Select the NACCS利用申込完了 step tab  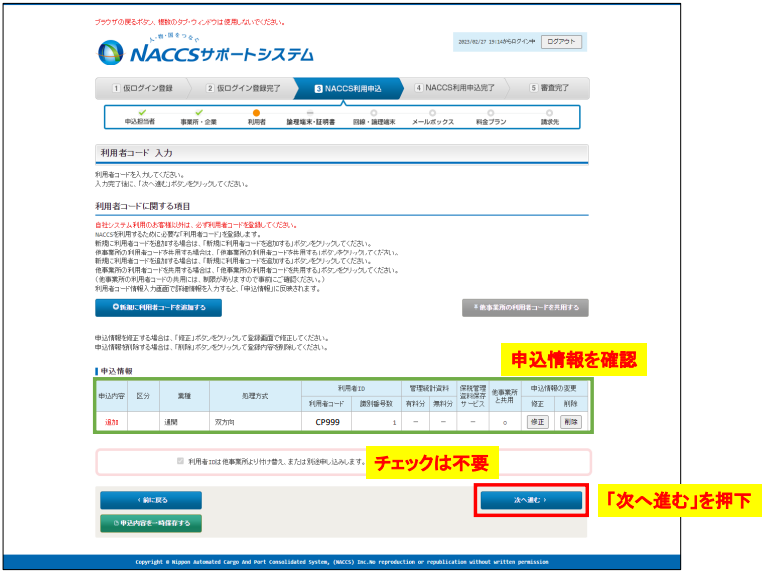pos(454,88)
